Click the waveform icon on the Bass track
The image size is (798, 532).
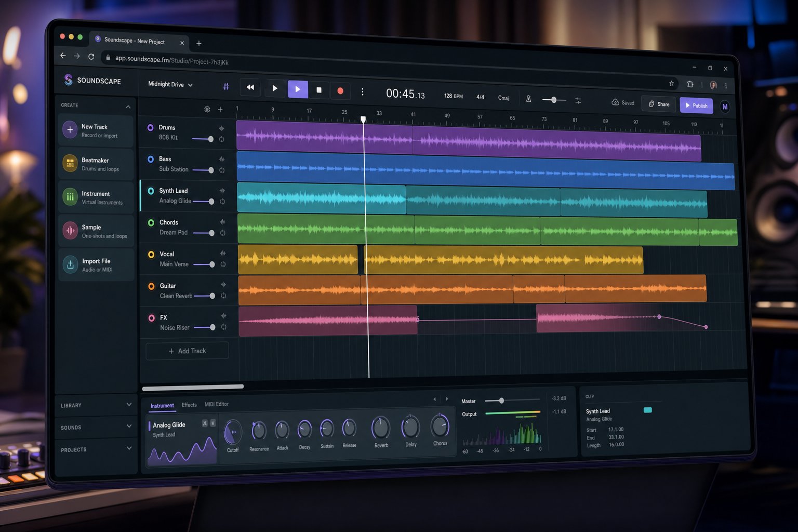click(x=222, y=159)
